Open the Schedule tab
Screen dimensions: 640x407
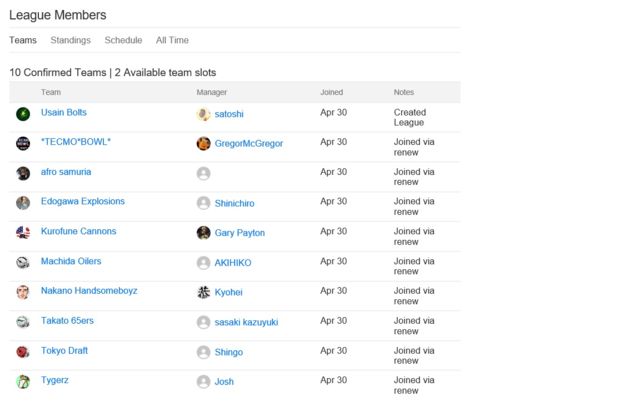click(123, 40)
